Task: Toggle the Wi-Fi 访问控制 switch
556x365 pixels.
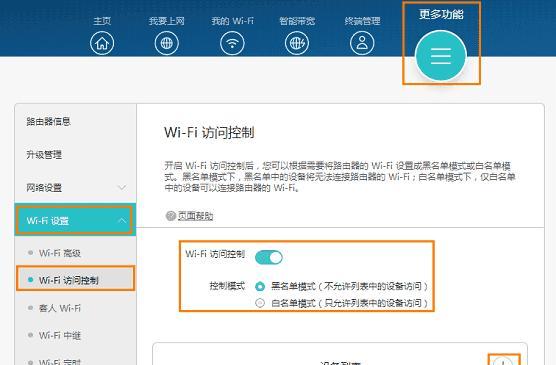Action: coord(269,257)
